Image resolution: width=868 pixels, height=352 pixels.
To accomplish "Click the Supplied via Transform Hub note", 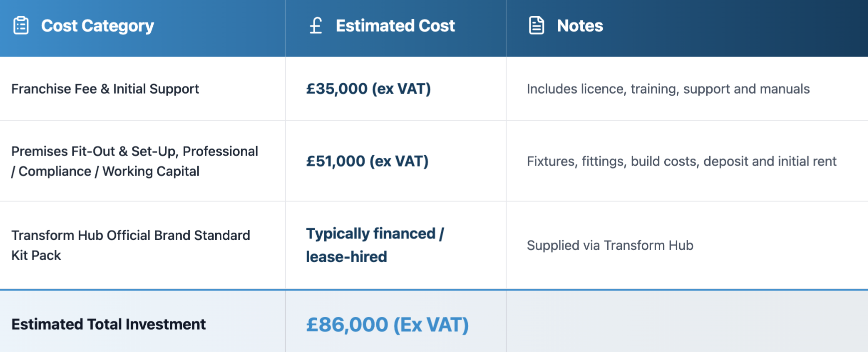I will (610, 245).
